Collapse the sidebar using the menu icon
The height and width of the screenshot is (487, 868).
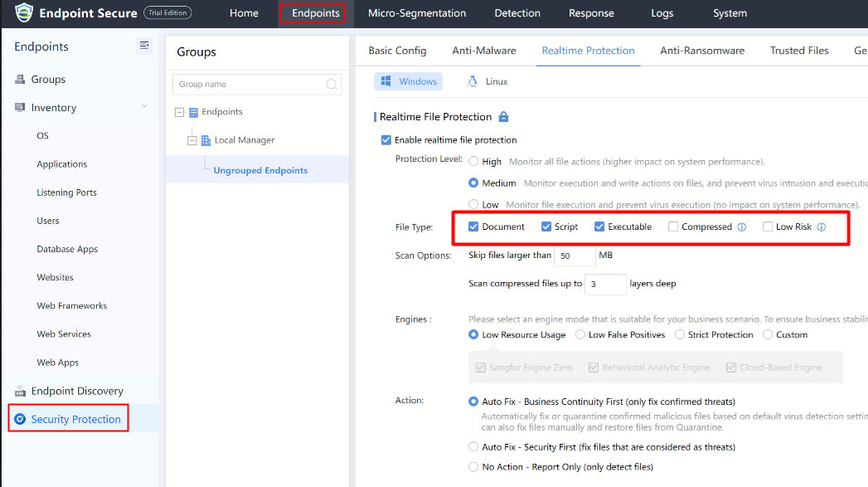coord(144,46)
